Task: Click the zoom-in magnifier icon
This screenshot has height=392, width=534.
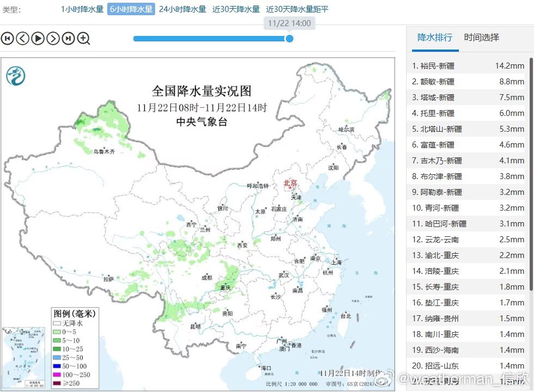Action: tap(83, 38)
